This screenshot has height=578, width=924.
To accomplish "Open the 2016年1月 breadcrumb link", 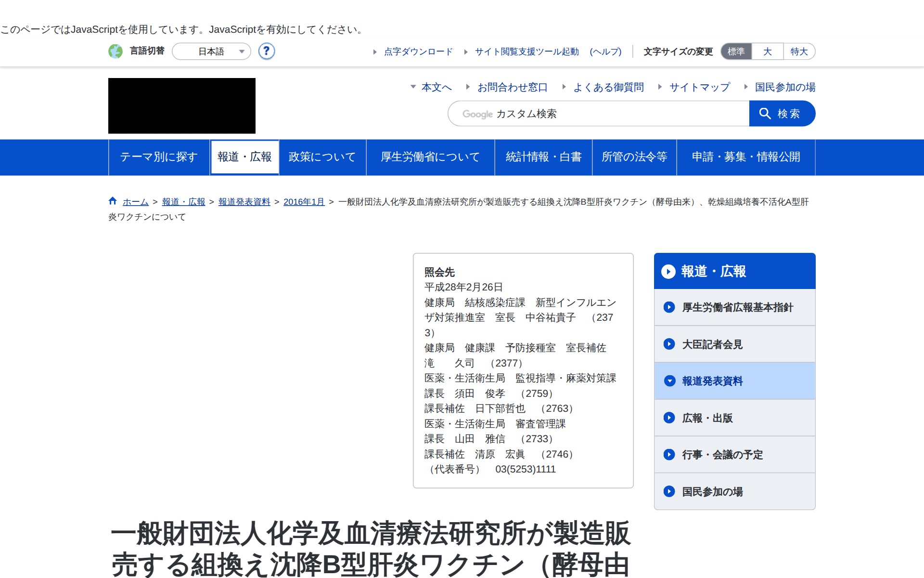I will click(x=304, y=202).
